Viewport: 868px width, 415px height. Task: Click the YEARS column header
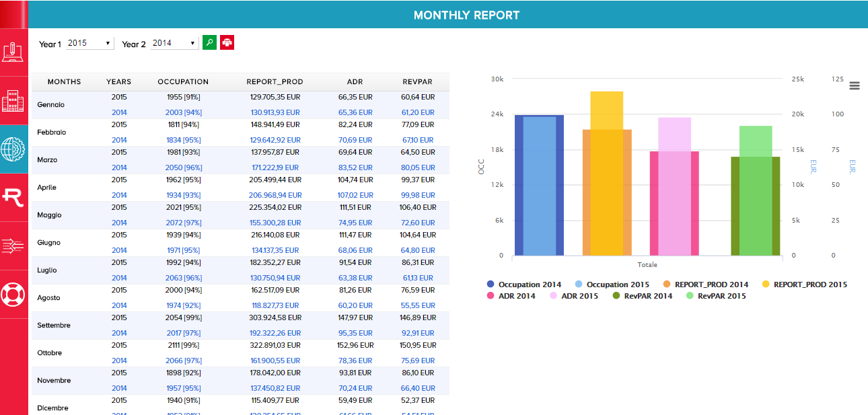coord(118,82)
